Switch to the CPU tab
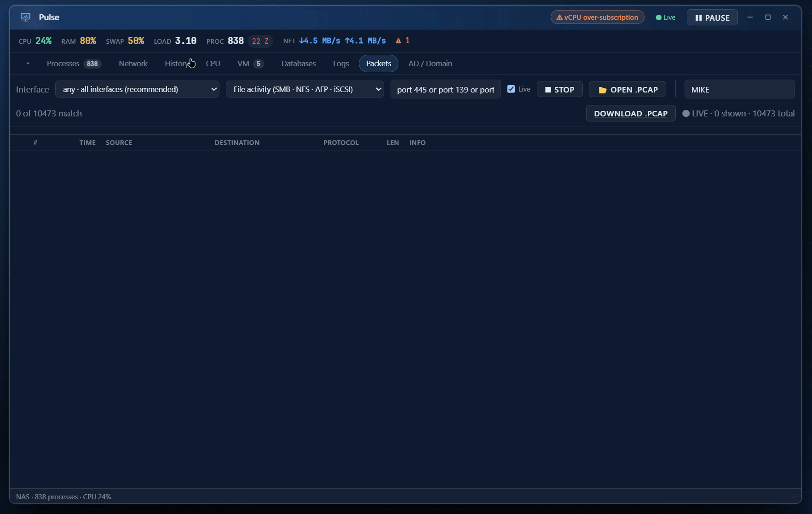Screen dimensions: 812x514 (213, 64)
